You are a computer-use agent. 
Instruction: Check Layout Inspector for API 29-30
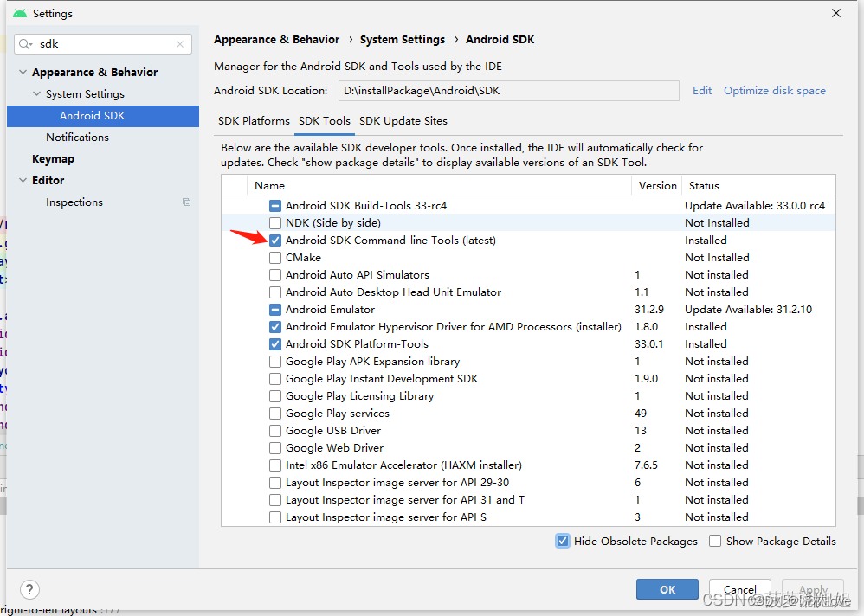(275, 483)
